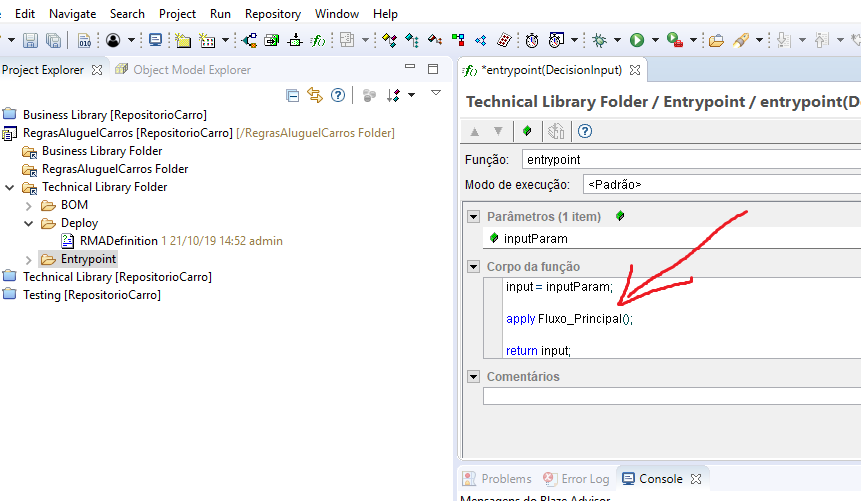Click the grayed tree layout toolbar icon
The image size is (861, 501).
[347, 40]
